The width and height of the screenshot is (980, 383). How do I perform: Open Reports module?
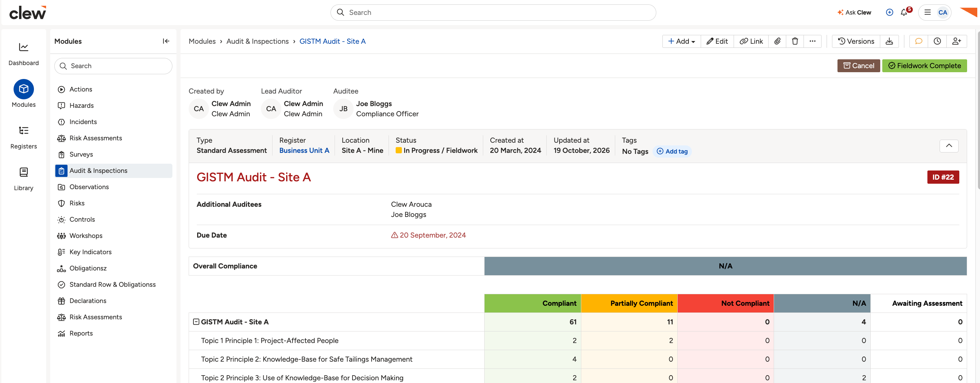(x=113, y=334)
